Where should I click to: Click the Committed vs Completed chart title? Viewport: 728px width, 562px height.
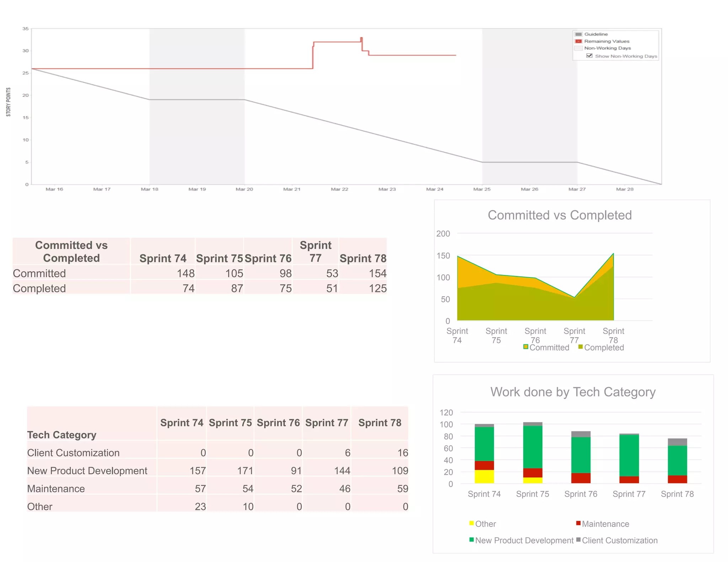560,215
